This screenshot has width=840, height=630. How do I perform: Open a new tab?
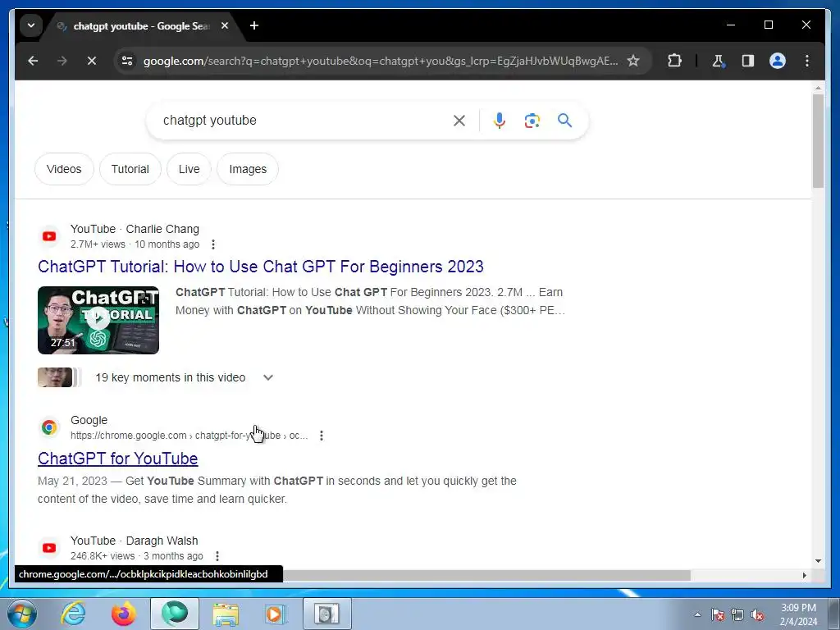[x=254, y=25]
